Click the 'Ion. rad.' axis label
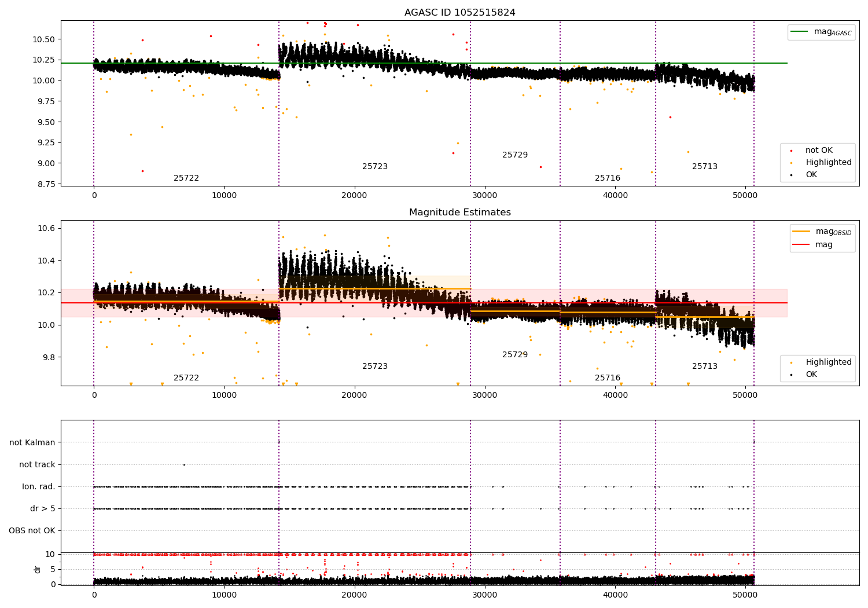 point(39,487)
